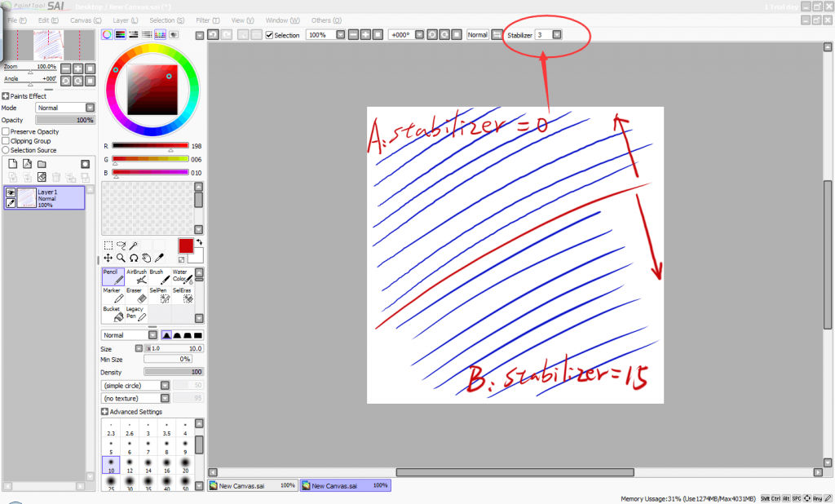Enable the Preserve Opacity checkbox
835x504 pixels.
[5, 131]
